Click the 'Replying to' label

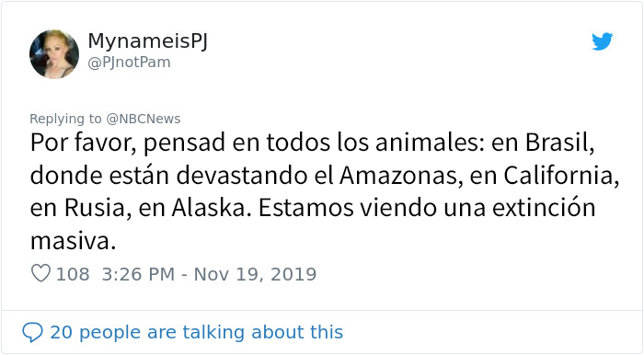click(65, 119)
